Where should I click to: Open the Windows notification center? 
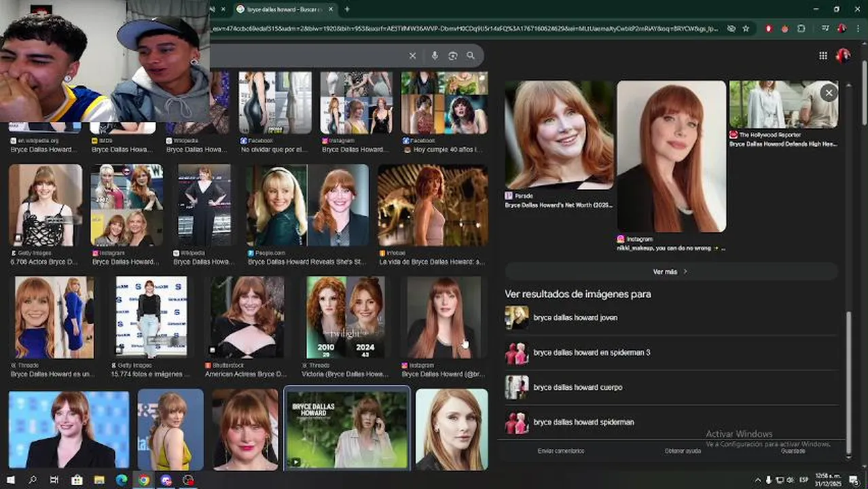click(854, 480)
